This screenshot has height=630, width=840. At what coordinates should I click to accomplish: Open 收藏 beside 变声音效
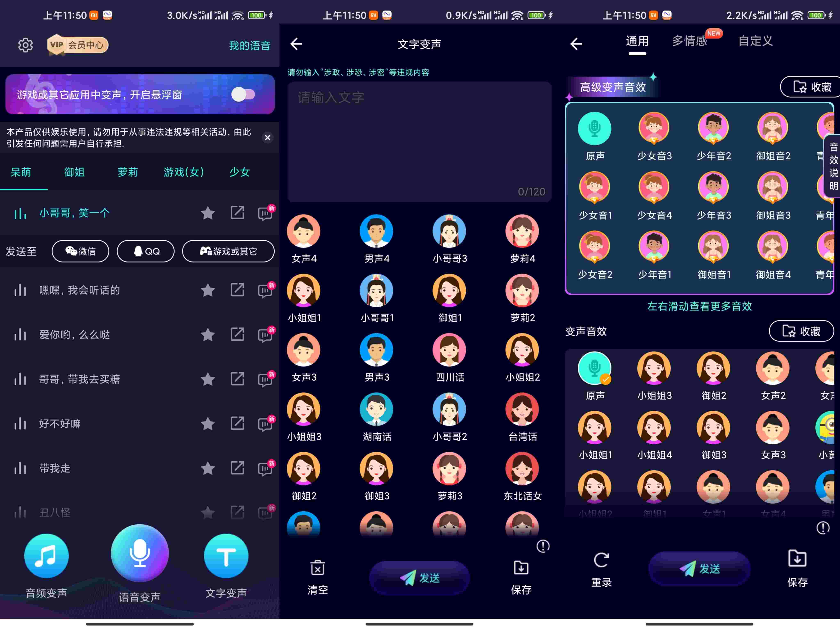[801, 331]
